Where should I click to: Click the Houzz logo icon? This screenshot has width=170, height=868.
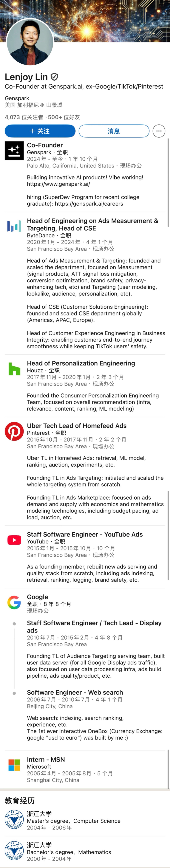[x=14, y=369]
